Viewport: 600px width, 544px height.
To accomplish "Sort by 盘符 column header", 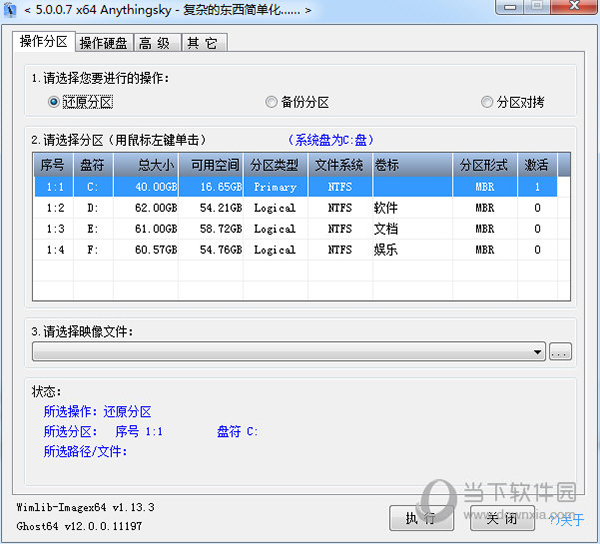I will point(93,165).
